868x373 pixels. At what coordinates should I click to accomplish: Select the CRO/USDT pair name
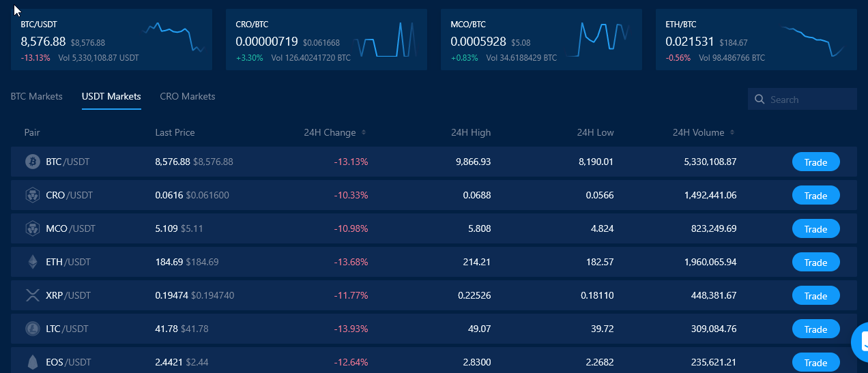[x=69, y=195]
